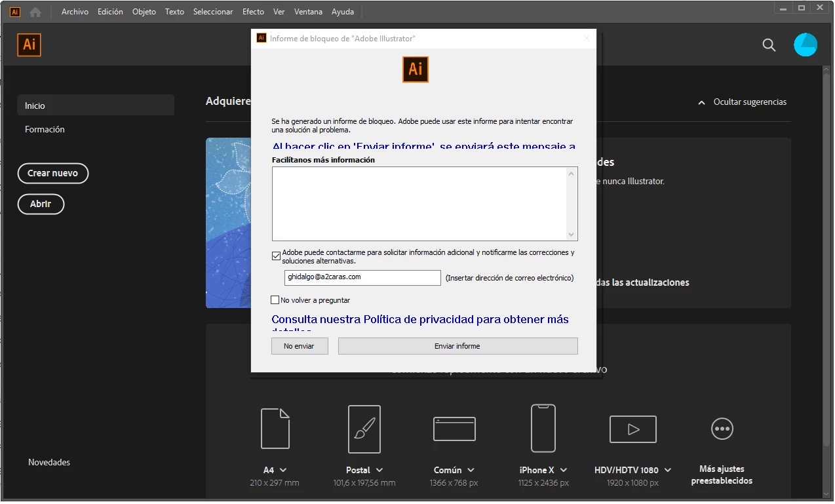This screenshot has width=835, height=504.
Task: Click the Enviar informe button
Action: tap(457, 346)
